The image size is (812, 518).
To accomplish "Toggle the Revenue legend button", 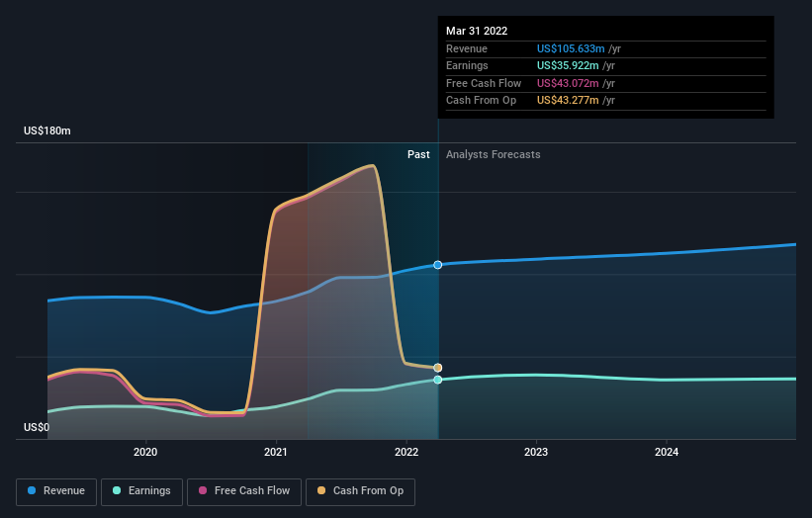I will (x=56, y=491).
